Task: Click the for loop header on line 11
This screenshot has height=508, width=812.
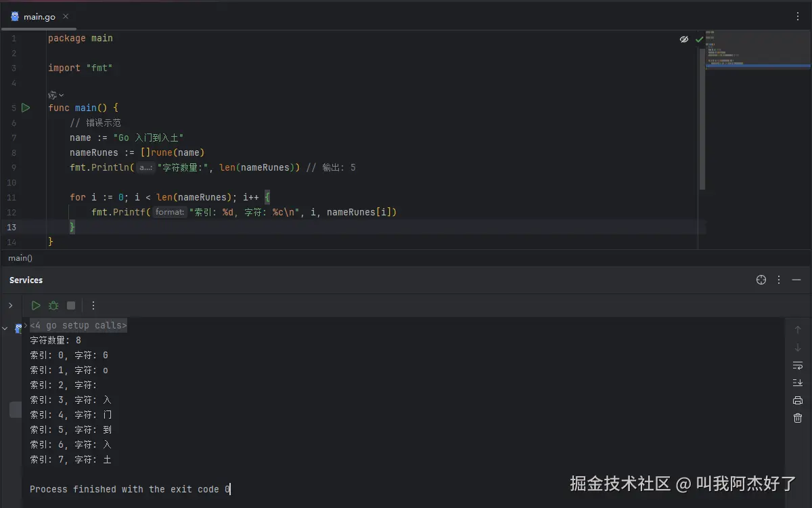Action: [170, 198]
